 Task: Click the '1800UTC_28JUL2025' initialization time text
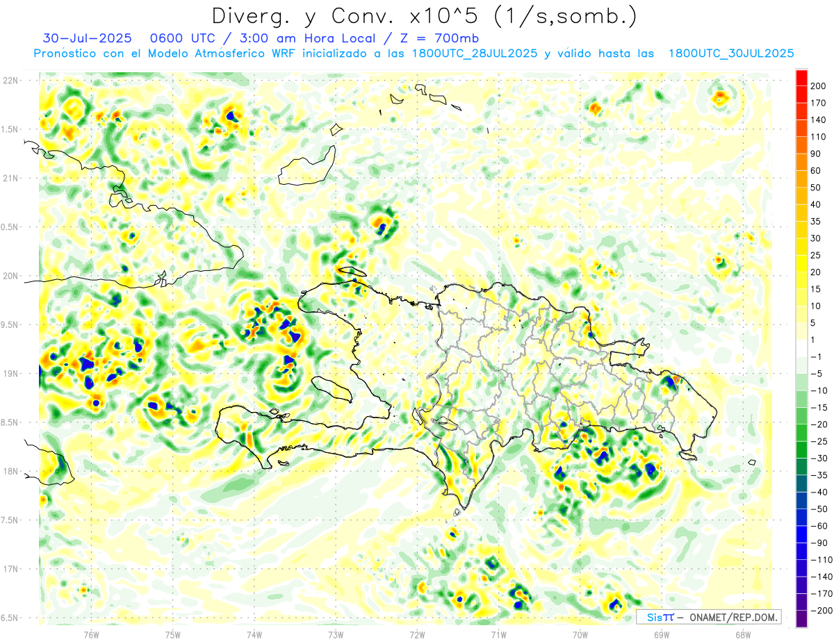pyautogui.click(x=474, y=53)
